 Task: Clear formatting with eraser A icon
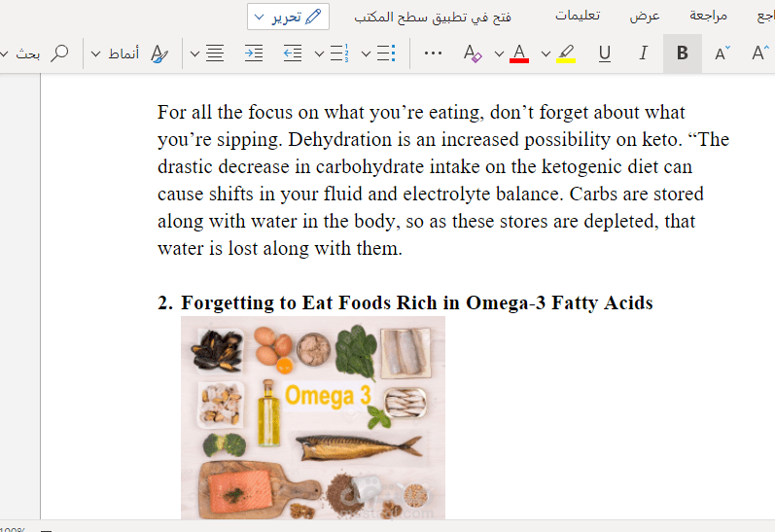point(473,53)
